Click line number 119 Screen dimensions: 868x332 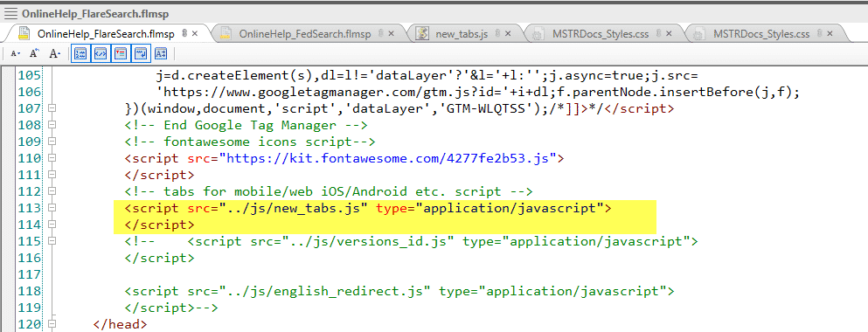pyautogui.click(x=30, y=308)
